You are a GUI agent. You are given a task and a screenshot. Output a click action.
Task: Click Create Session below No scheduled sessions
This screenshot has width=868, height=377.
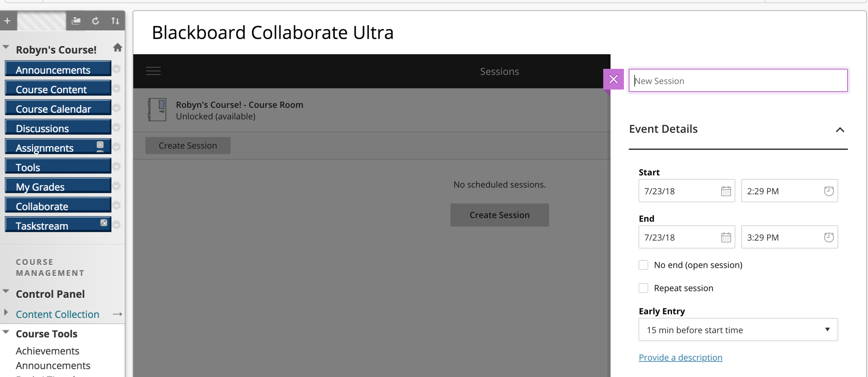click(500, 215)
